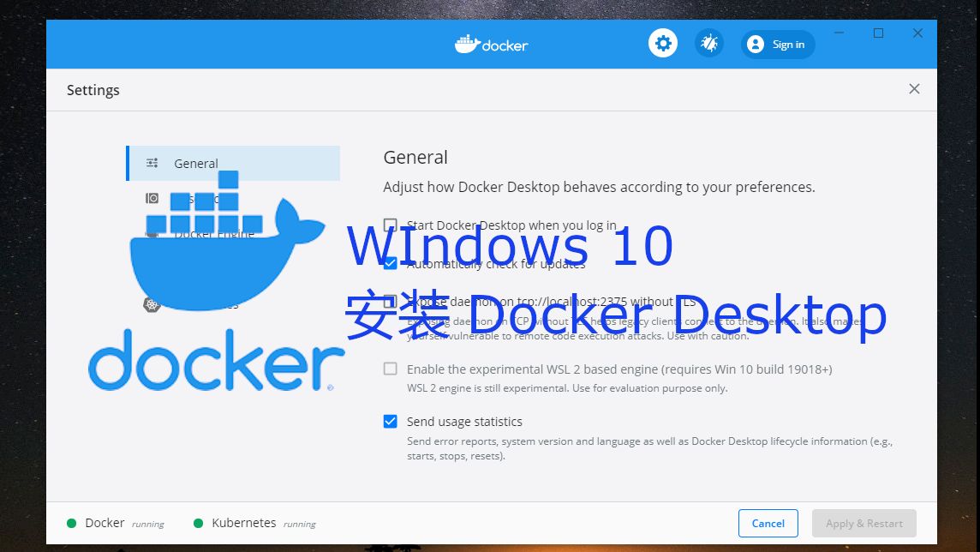Viewport: 980px width, 552px height.
Task: Uncheck Send usage statistics
Action: click(390, 422)
